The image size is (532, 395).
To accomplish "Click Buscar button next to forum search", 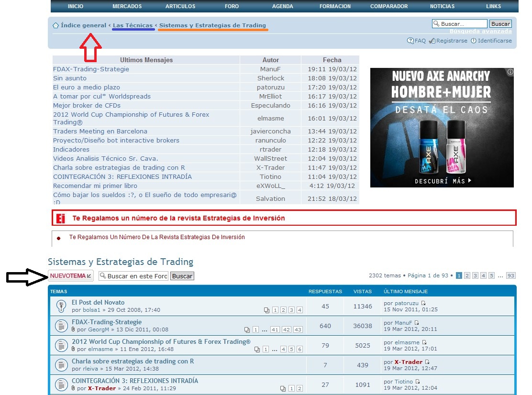I will tap(182, 276).
